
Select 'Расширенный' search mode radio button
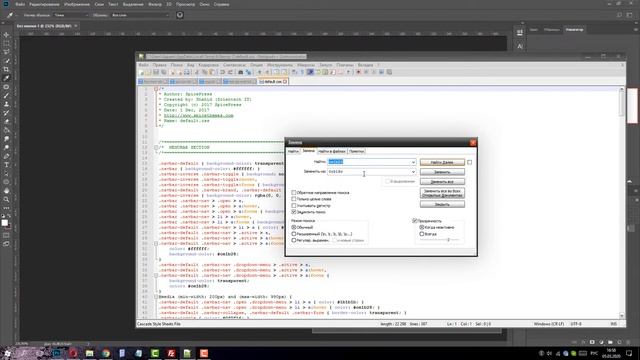294,234
